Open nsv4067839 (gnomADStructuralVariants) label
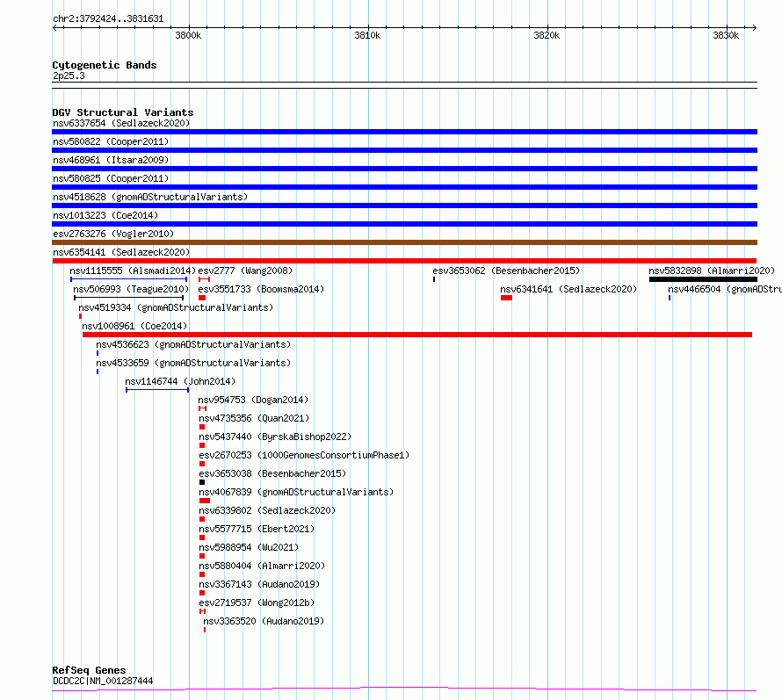The image size is (782, 700). coord(296,492)
